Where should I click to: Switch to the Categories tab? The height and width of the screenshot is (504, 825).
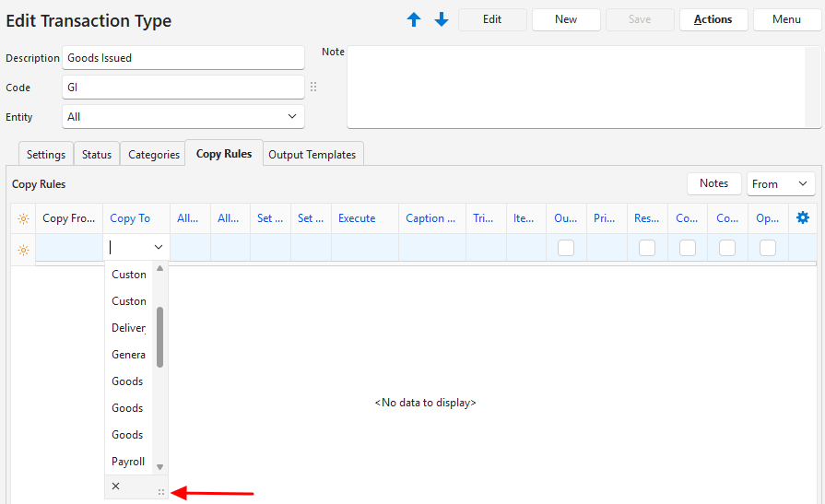click(x=153, y=155)
